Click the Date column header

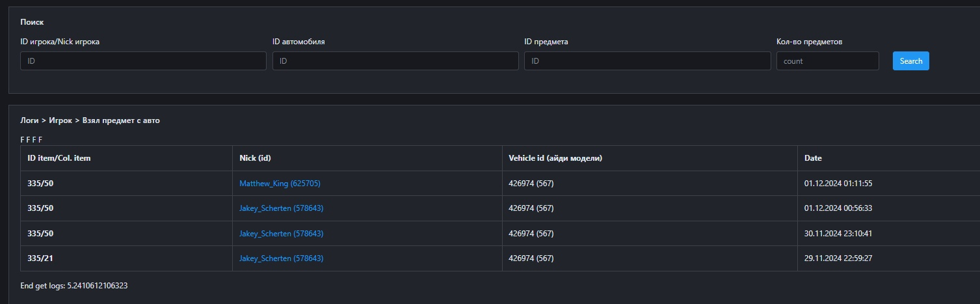(813, 158)
